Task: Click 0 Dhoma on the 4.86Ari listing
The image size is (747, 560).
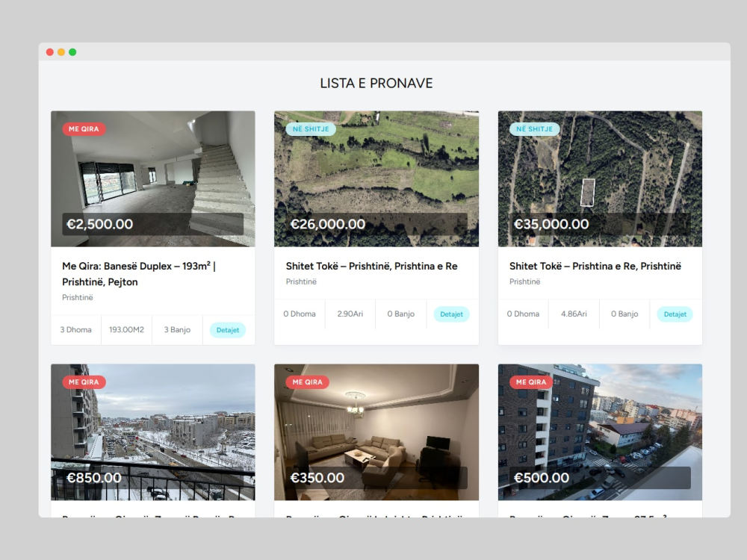Action: 523,314
